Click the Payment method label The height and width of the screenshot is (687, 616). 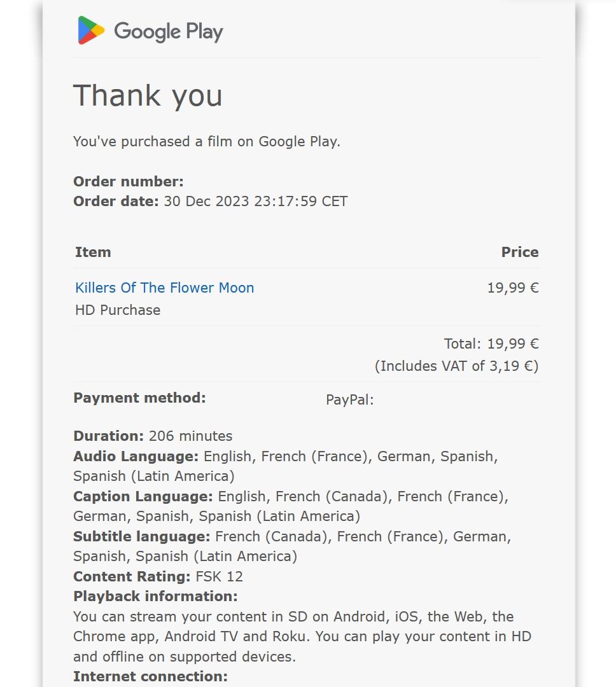pos(139,398)
